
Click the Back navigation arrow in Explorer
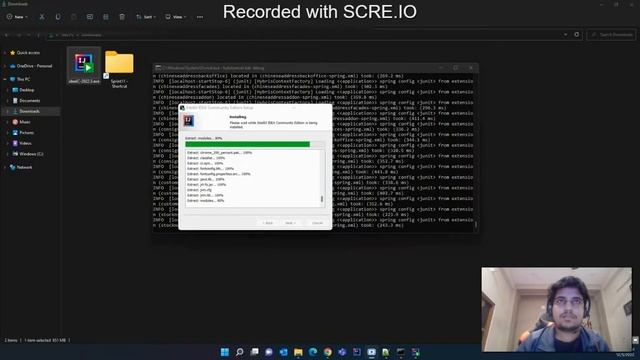pos(7,35)
